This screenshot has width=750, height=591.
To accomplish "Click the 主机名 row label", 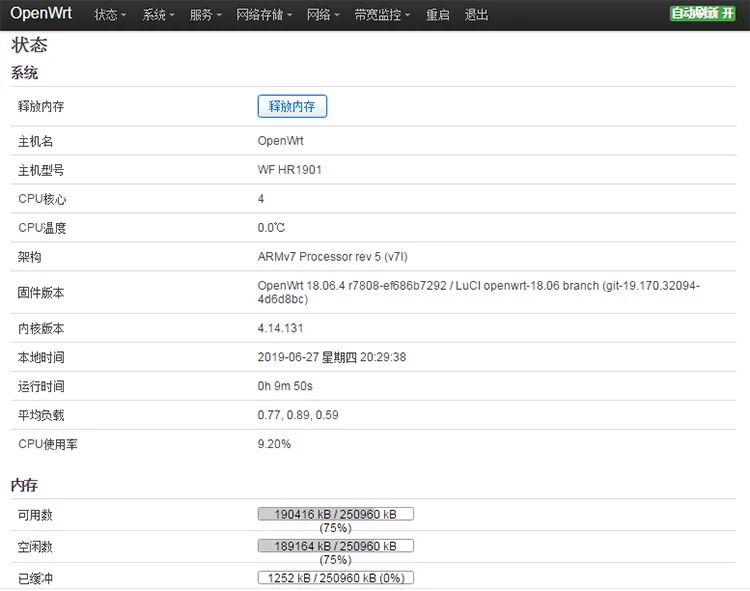I will click(x=35, y=141).
